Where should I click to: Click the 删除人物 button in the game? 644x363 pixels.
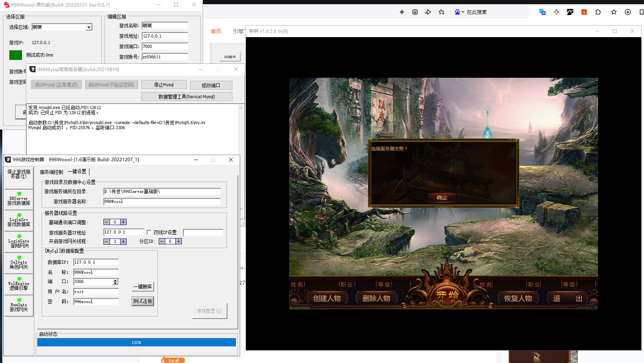click(376, 298)
